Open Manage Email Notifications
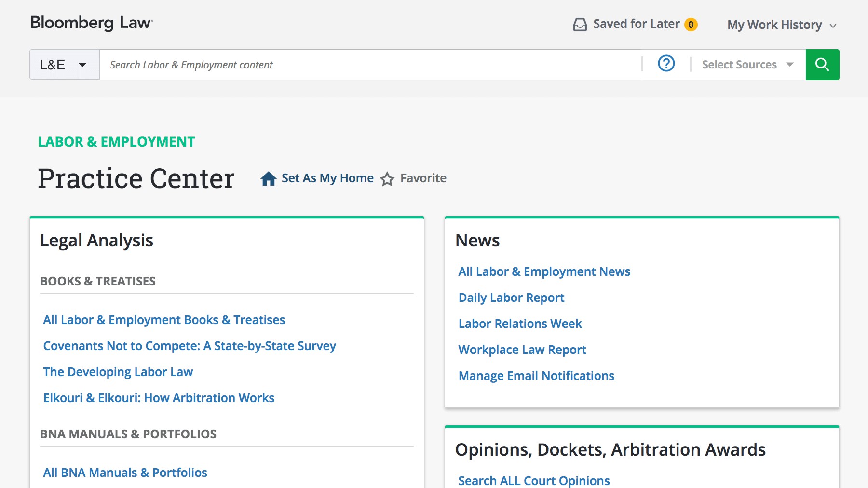The image size is (868, 488). click(x=536, y=376)
